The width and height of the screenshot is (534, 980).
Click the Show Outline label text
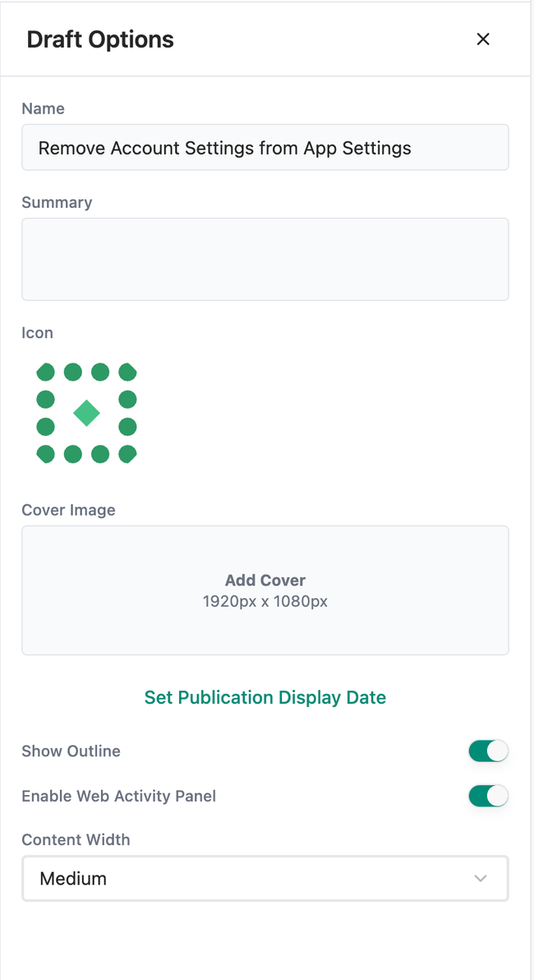(x=71, y=751)
